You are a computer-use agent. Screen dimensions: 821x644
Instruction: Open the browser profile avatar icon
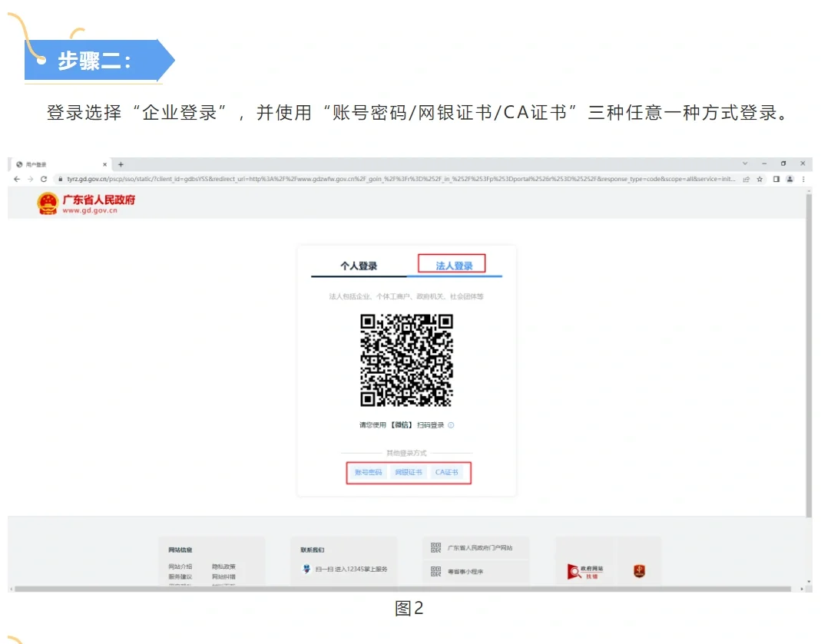coord(790,178)
